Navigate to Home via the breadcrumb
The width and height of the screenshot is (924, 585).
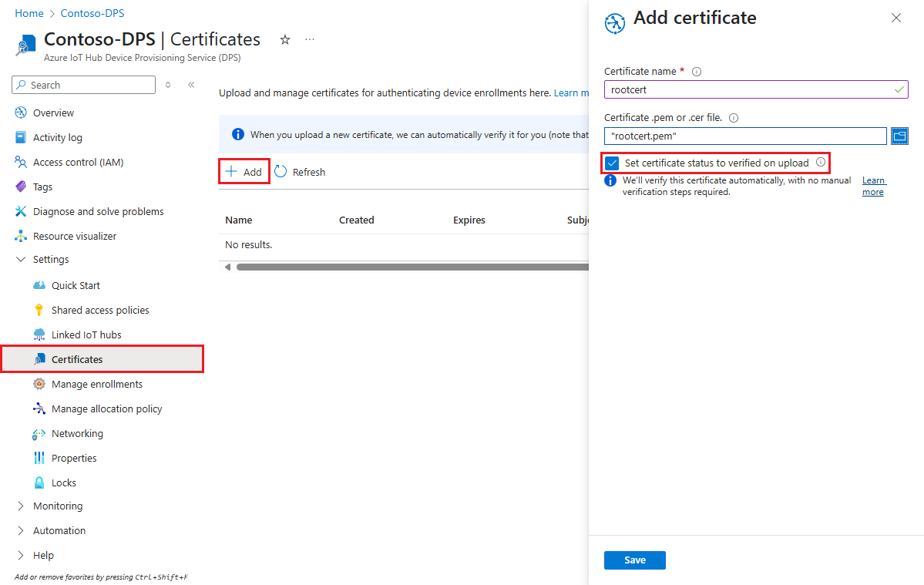(x=29, y=13)
